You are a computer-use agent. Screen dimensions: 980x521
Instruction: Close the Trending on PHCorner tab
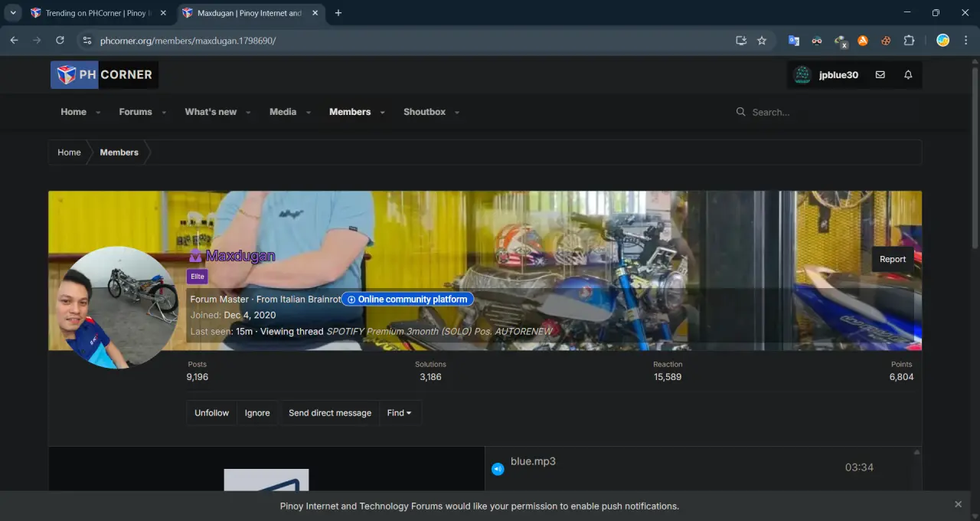[x=163, y=13]
